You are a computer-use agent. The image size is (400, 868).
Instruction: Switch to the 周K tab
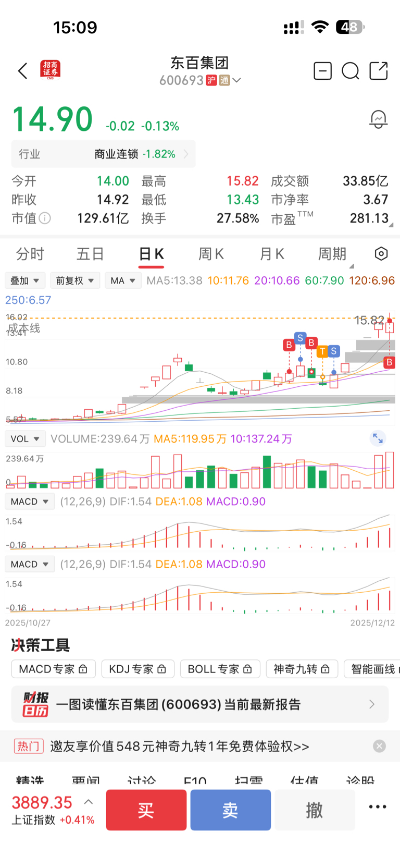pyautogui.click(x=211, y=254)
